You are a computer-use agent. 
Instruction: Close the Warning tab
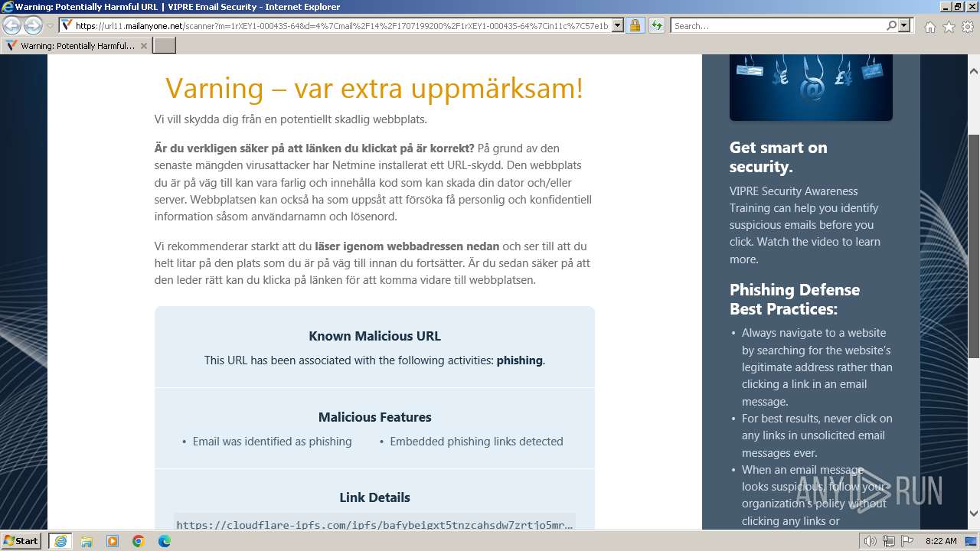(x=144, y=46)
